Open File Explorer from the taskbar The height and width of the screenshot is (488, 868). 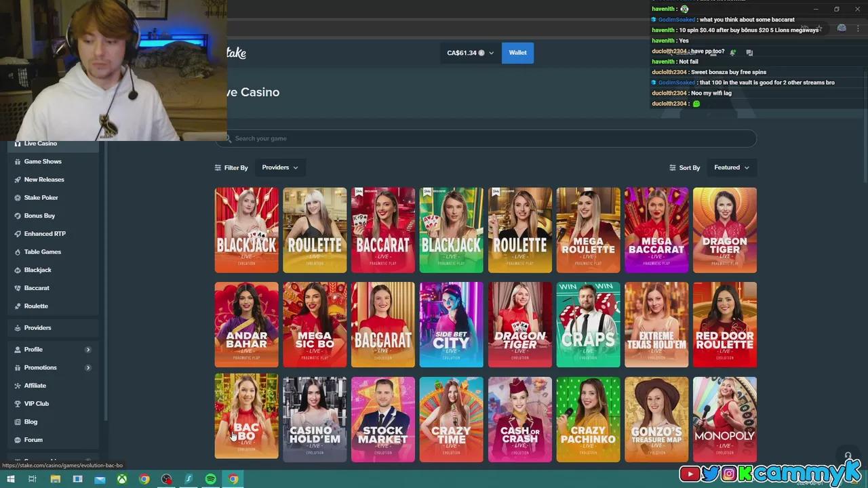(56, 479)
